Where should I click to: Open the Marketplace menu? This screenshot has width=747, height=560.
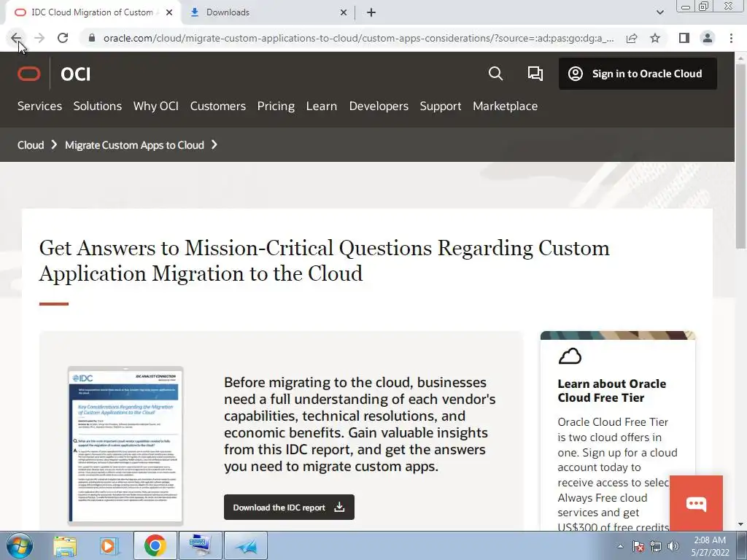click(x=505, y=106)
